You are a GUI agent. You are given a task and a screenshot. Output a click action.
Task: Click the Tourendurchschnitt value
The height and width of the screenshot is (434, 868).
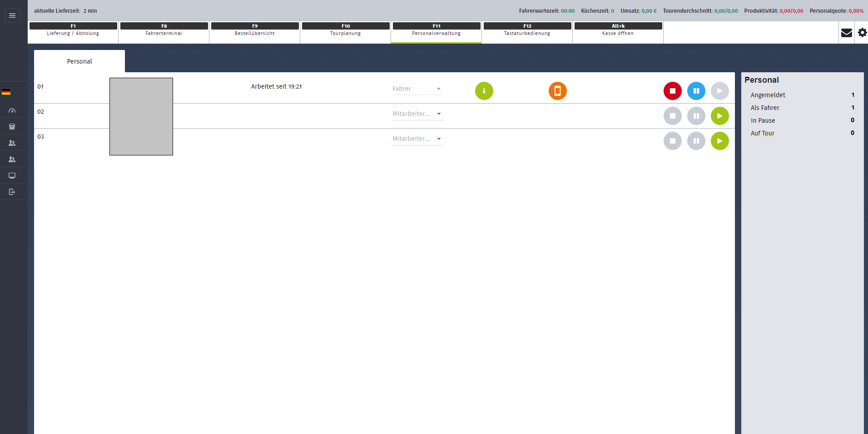[726, 11]
